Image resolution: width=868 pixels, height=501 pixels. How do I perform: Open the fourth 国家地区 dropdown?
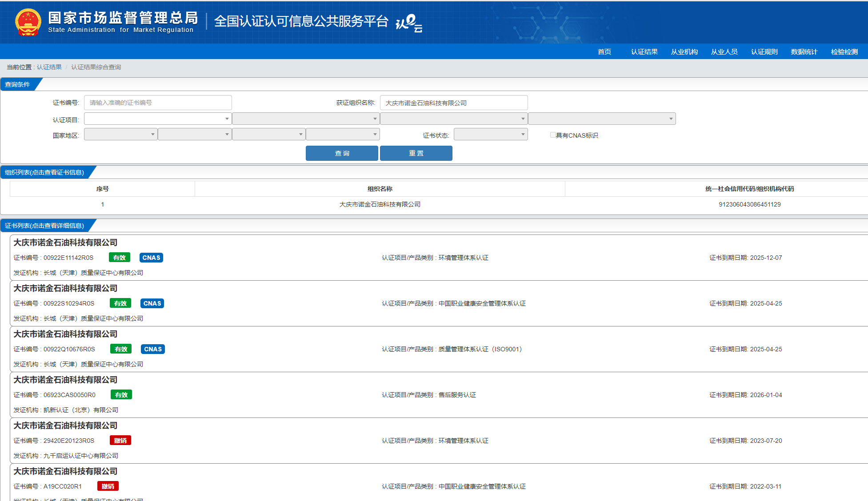(343, 134)
